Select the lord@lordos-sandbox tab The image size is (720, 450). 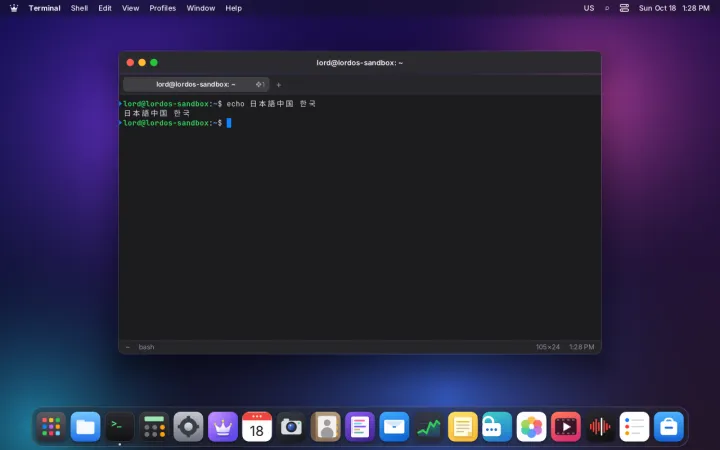[x=196, y=84]
